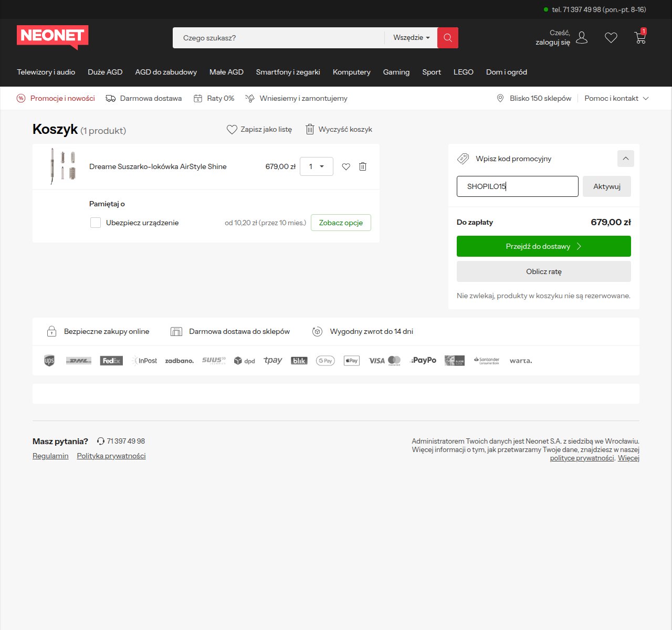Remove Dreame product with trash icon
This screenshot has width=672, height=630.
tap(363, 166)
